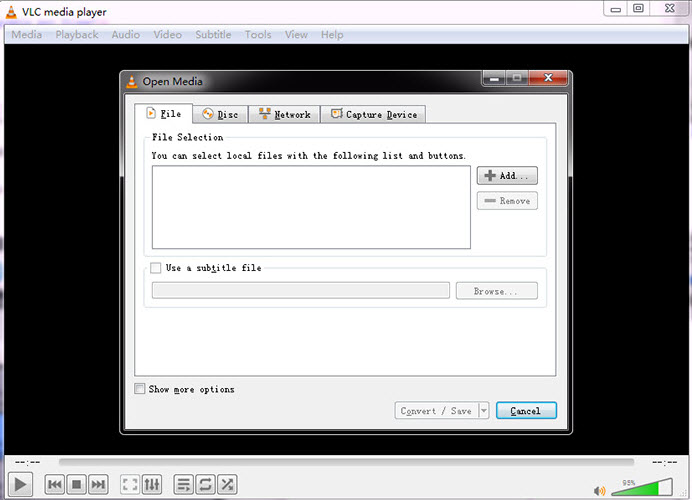This screenshot has height=500, width=692.
Task: Click inside the file selection list box
Action: coord(311,207)
